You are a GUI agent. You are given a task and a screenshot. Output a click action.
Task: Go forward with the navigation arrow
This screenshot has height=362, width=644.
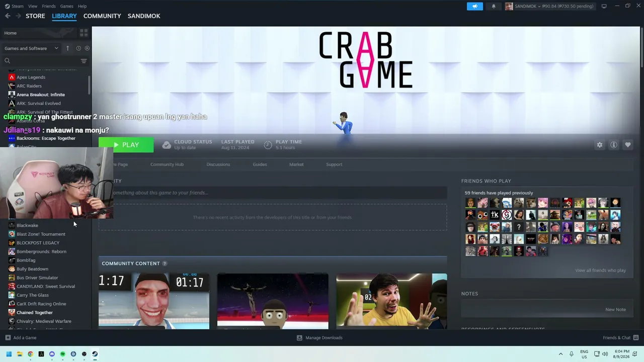pos(18,16)
